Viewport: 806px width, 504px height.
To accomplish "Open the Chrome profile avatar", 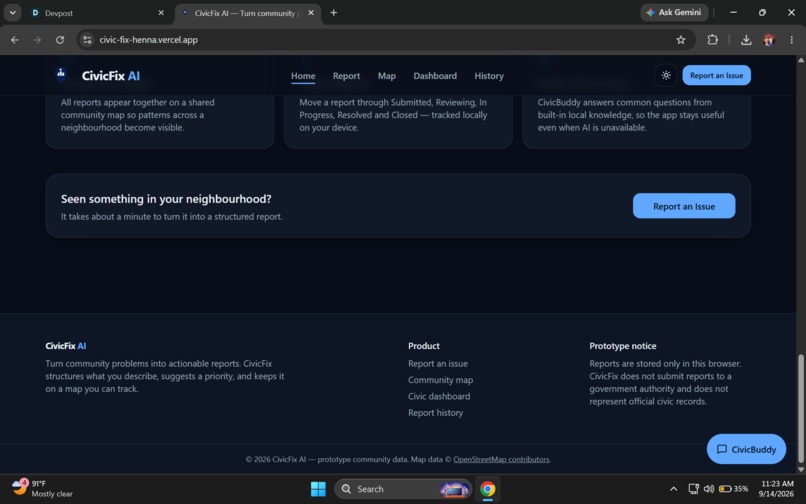I will pos(769,40).
